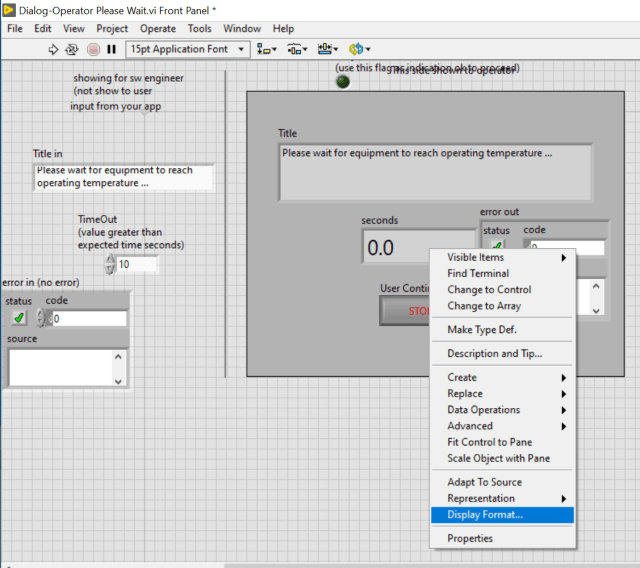The image size is (640, 568).
Task: Open the Align Objects tool
Action: (266, 49)
